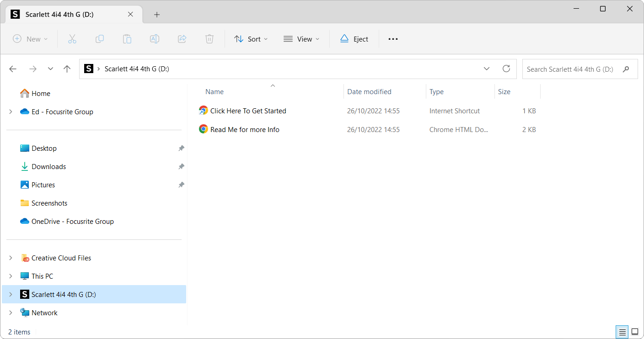Switch to large thumbnails view
644x339 pixels.
(x=634, y=332)
